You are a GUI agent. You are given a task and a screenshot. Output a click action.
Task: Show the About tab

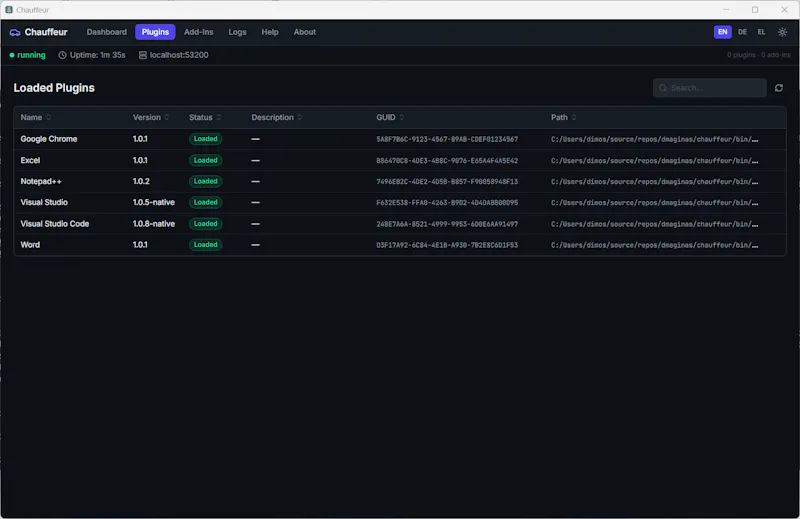pyautogui.click(x=305, y=32)
